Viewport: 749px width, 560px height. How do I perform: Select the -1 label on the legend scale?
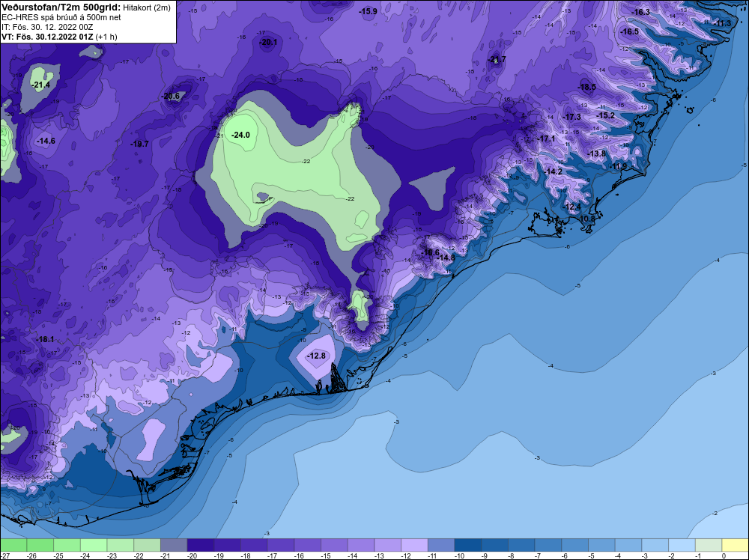[700, 556]
